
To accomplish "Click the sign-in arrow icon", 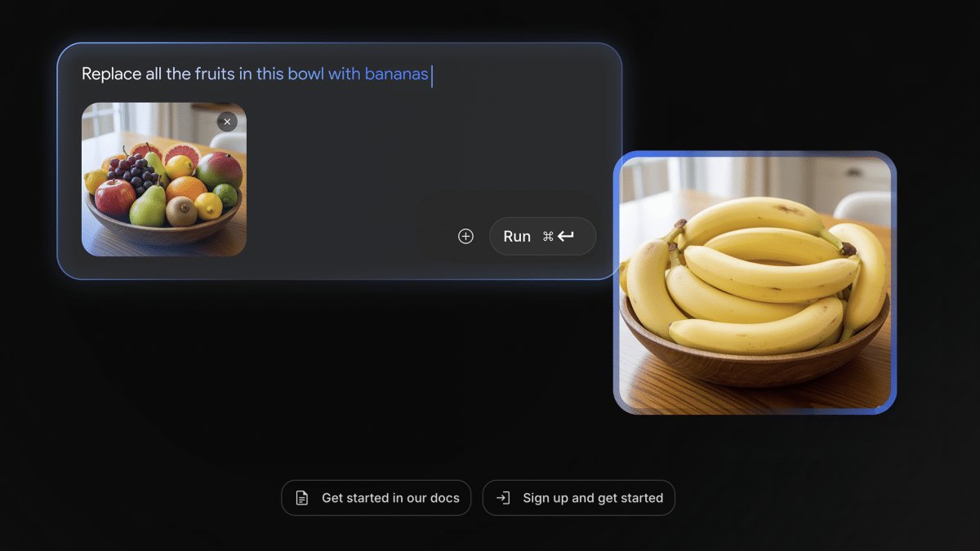I will click(503, 498).
